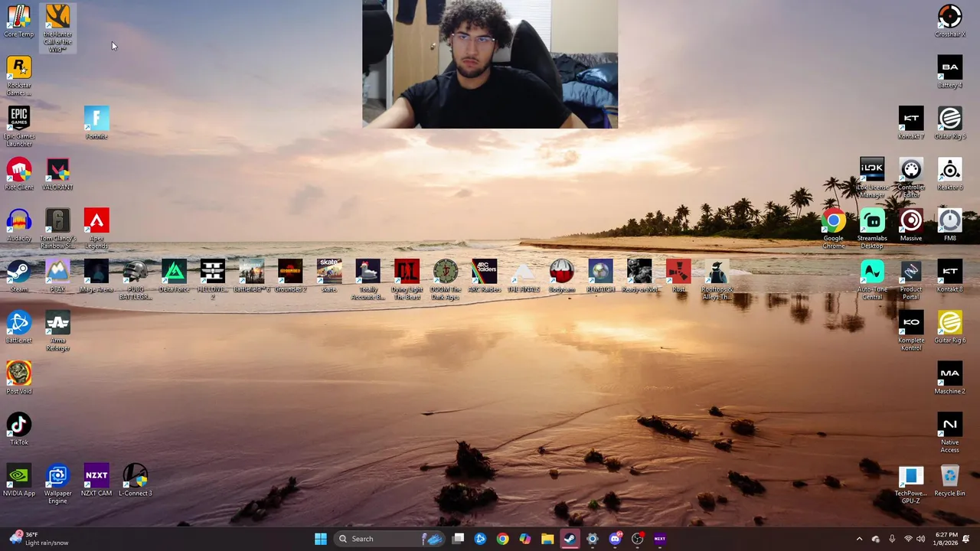The width and height of the screenshot is (980, 551).
Task: Open the Steam desktop shortcut
Action: click(19, 276)
